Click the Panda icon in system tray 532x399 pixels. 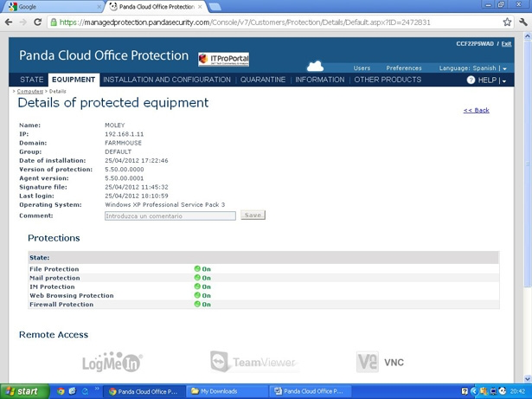503,391
